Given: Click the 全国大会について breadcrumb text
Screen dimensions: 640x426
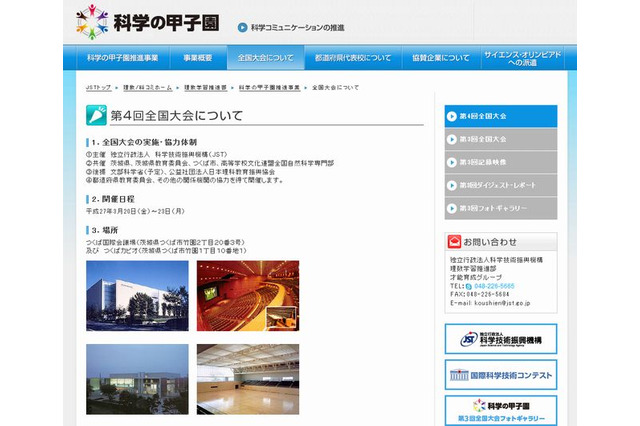Looking at the screenshot, I should click(336, 88).
